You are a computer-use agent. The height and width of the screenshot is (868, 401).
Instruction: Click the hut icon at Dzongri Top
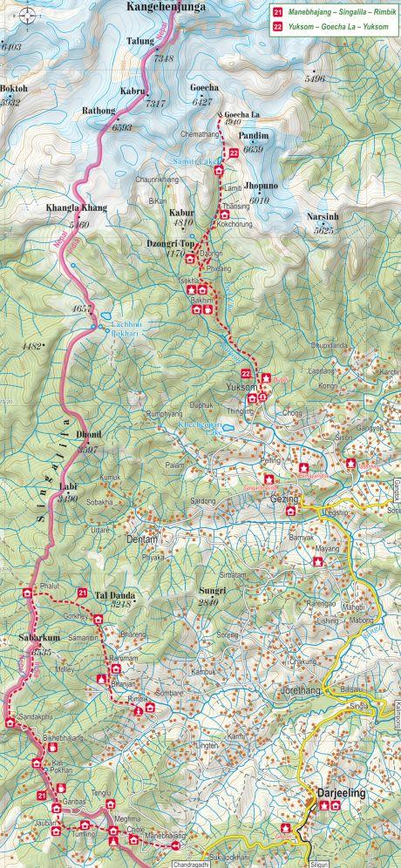190,259
